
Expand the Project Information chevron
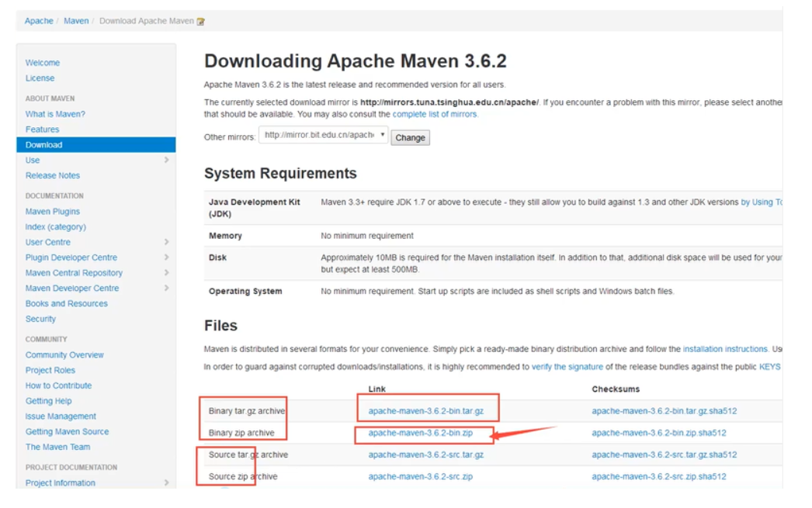pos(166,482)
